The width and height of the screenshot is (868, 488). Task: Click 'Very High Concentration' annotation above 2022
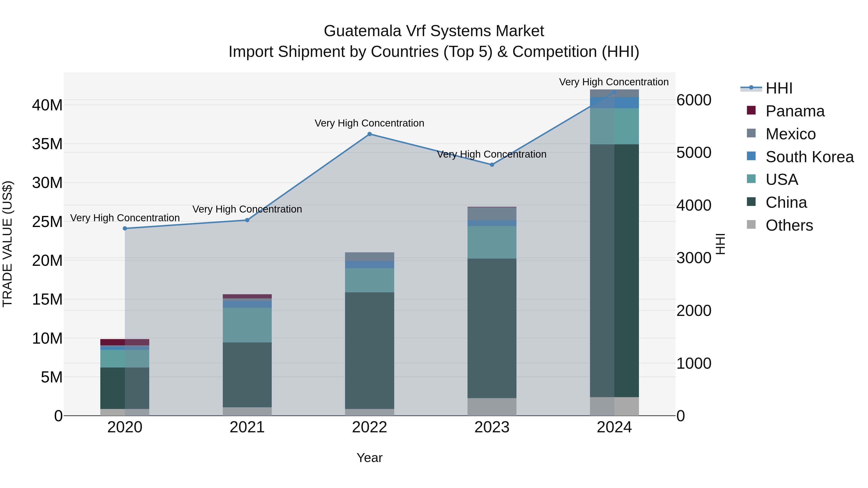[x=370, y=123]
